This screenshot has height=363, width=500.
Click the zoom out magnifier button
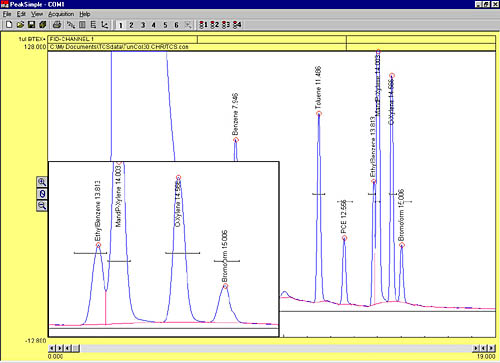[x=42, y=205]
